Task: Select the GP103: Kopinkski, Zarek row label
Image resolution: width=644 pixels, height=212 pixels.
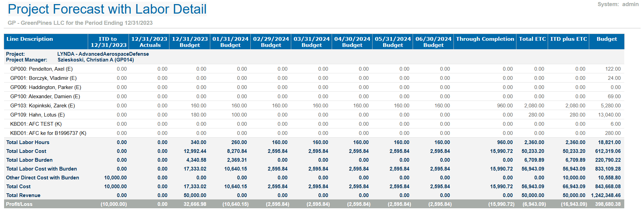Action: pyautogui.click(x=43, y=106)
